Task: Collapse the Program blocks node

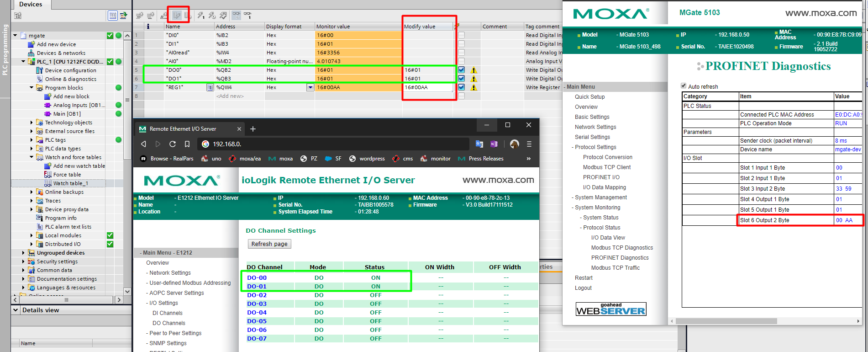Action: click(32, 87)
